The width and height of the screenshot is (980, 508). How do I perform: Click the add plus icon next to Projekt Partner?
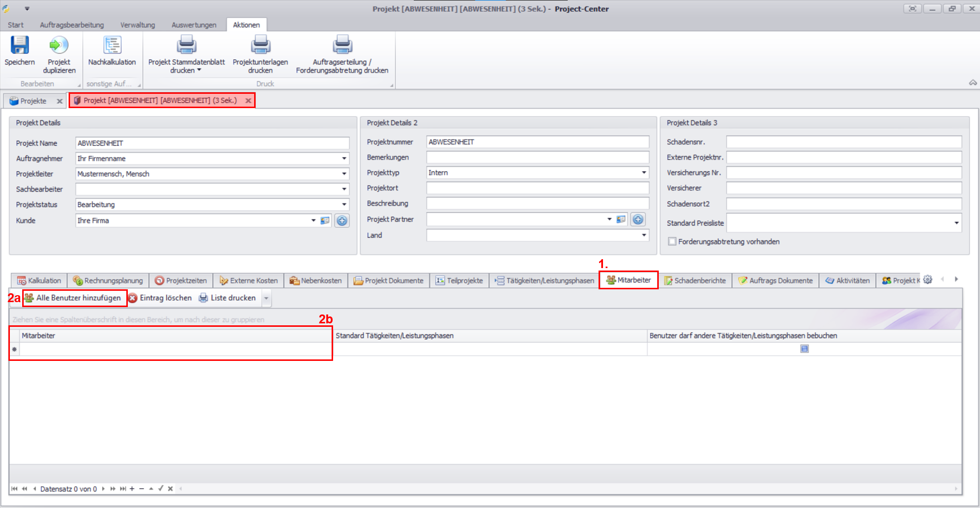tap(638, 220)
